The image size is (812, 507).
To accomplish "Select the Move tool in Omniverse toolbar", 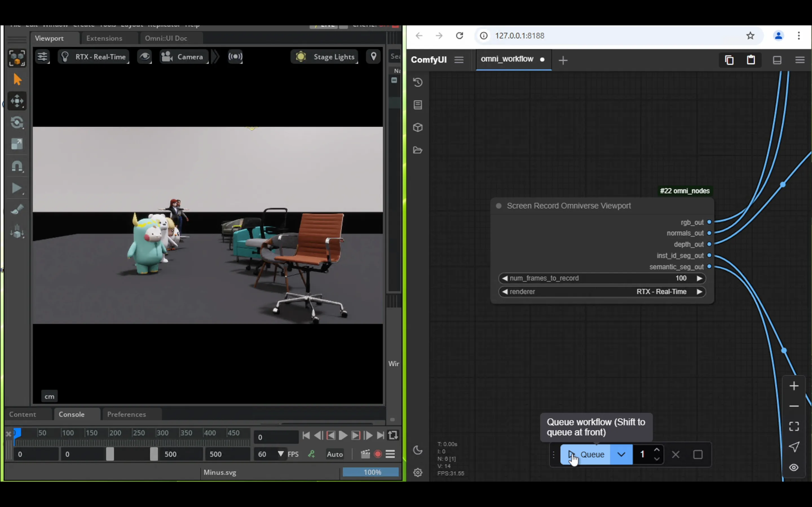I will pos(17,101).
